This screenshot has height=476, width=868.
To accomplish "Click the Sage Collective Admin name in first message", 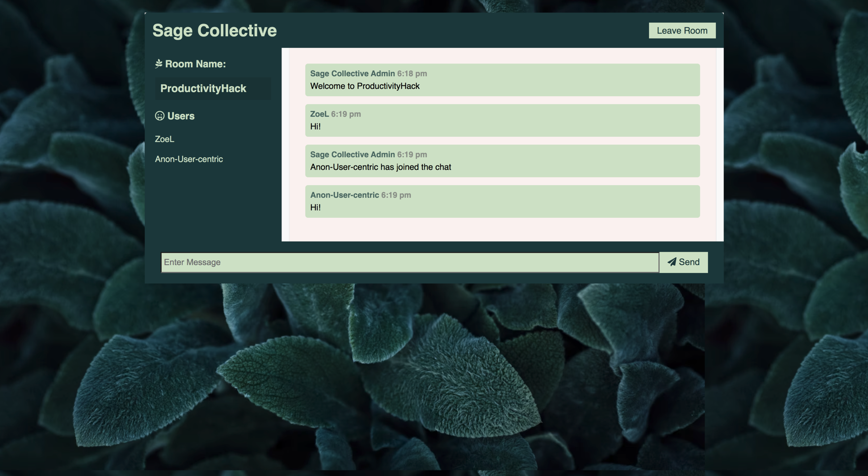I will click(x=352, y=74).
